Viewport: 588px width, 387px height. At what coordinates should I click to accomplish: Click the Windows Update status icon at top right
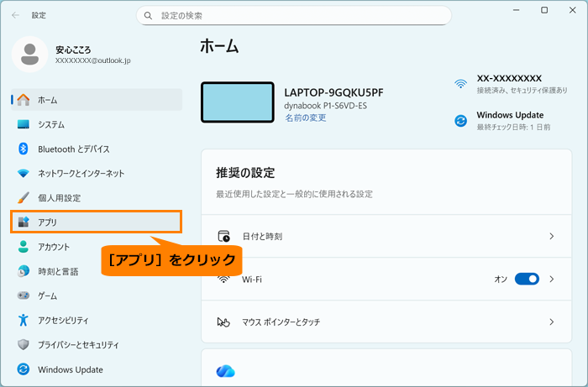coord(460,121)
